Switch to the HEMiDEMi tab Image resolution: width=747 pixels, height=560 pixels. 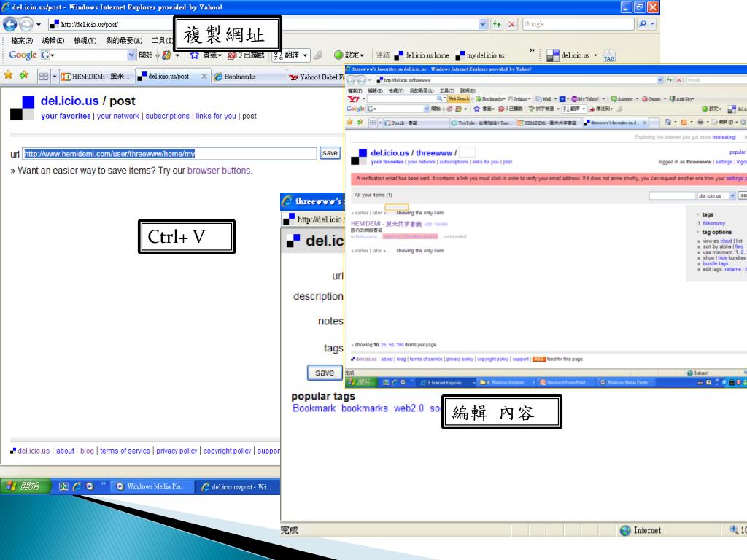coord(97,77)
